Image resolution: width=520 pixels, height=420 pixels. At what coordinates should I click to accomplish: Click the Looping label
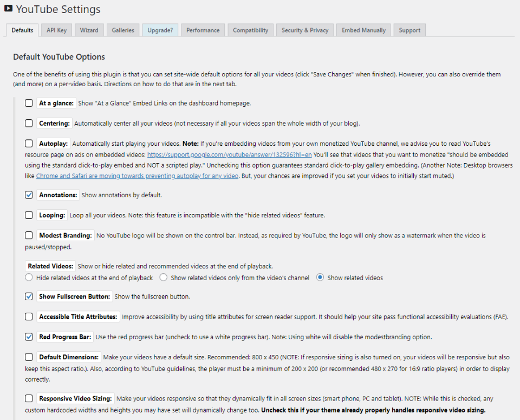[x=52, y=215]
